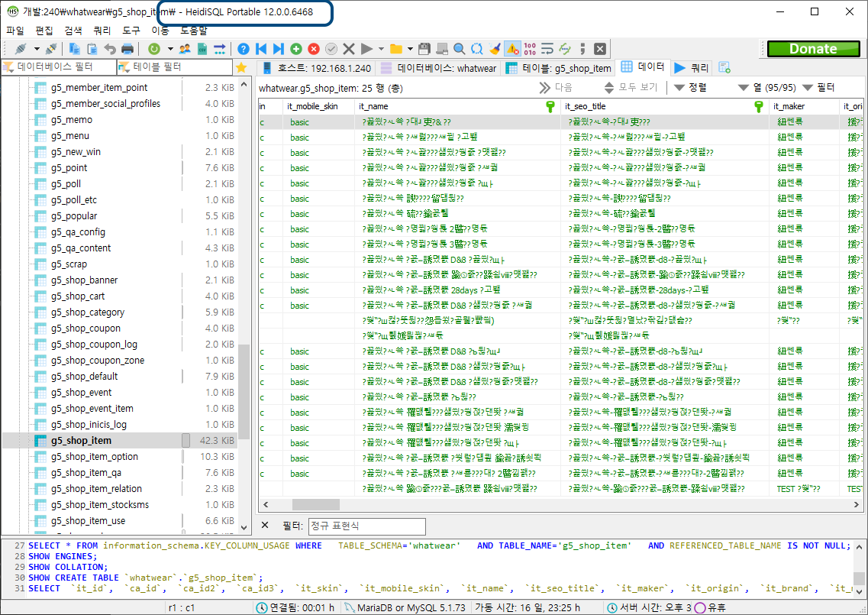Screen dimensions: 868x615
Task: Click the 다음 next rows button
Action: [557, 88]
